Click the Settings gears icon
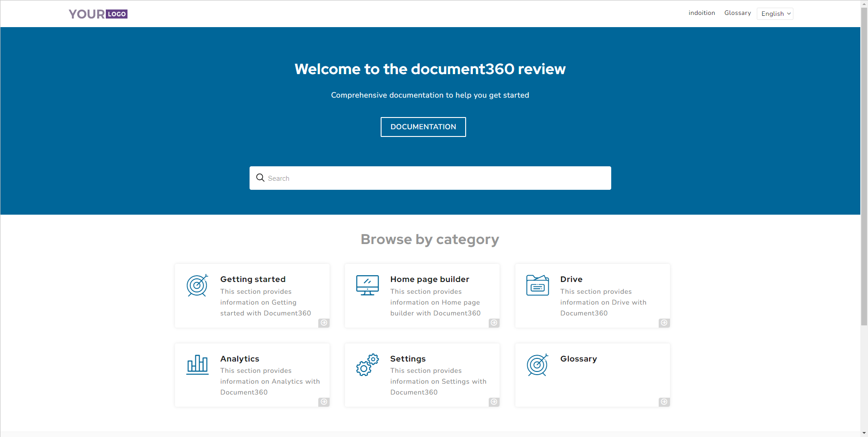Viewport: 868px width, 437px height. (x=368, y=365)
